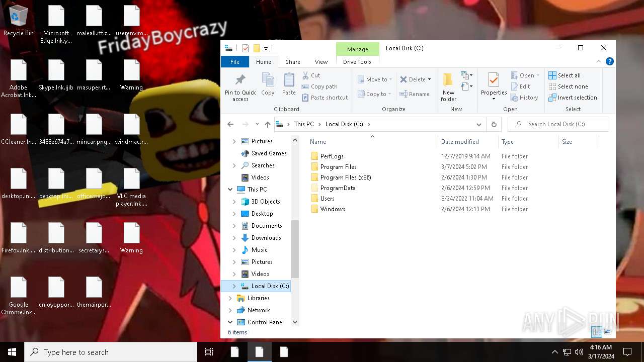Switch to the Home ribbon tab
The width and height of the screenshot is (644, 362).
[x=264, y=62]
